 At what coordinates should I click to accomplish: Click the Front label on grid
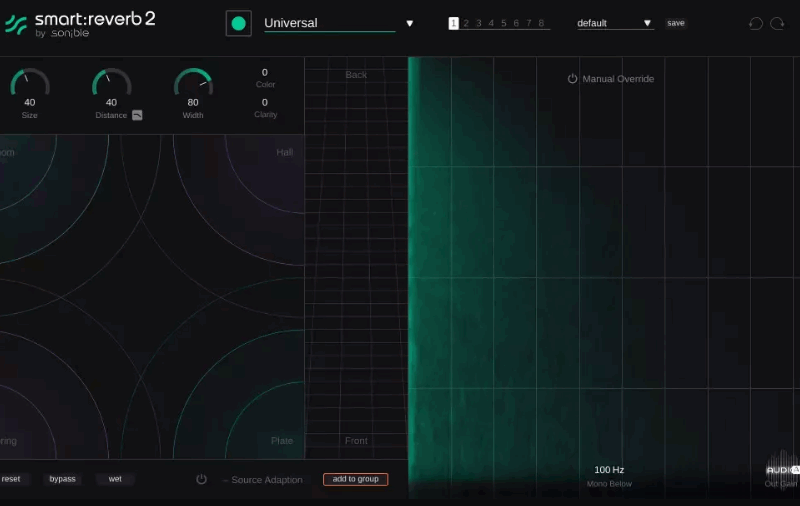[x=356, y=441]
